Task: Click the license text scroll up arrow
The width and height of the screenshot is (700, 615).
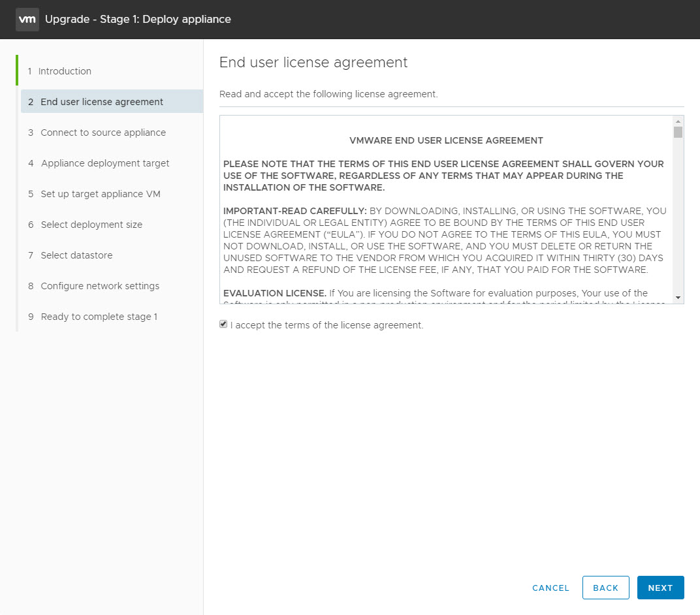Action: [x=678, y=121]
